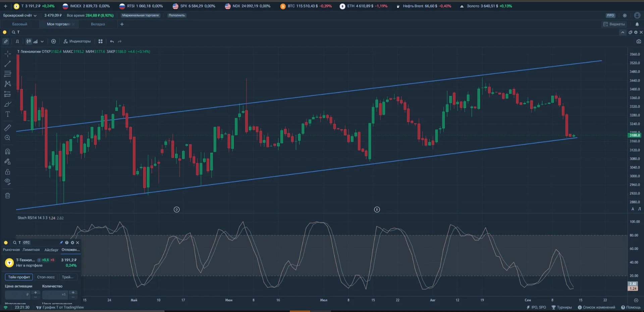Select the Айсберг order tab
Image resolution: width=644 pixels, height=312 pixels.
(51, 250)
